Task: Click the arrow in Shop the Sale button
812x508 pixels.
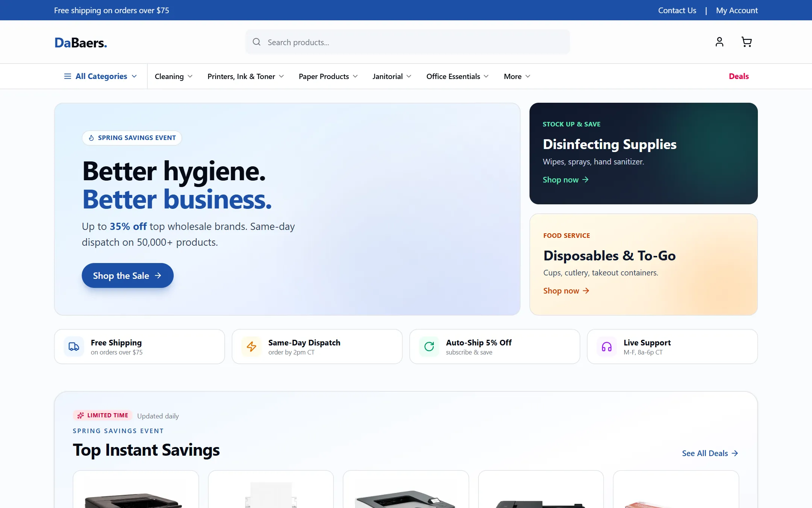Action: click(x=158, y=276)
